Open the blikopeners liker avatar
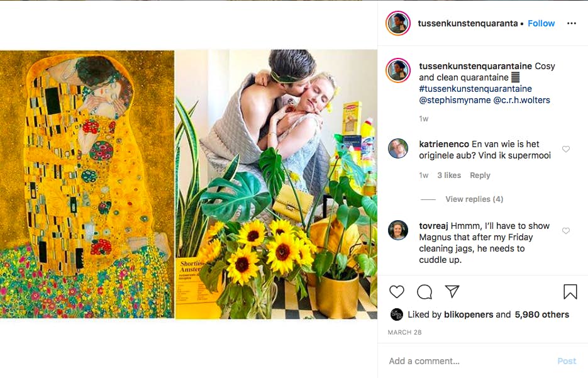This screenshot has height=378, width=588. pyautogui.click(x=397, y=314)
